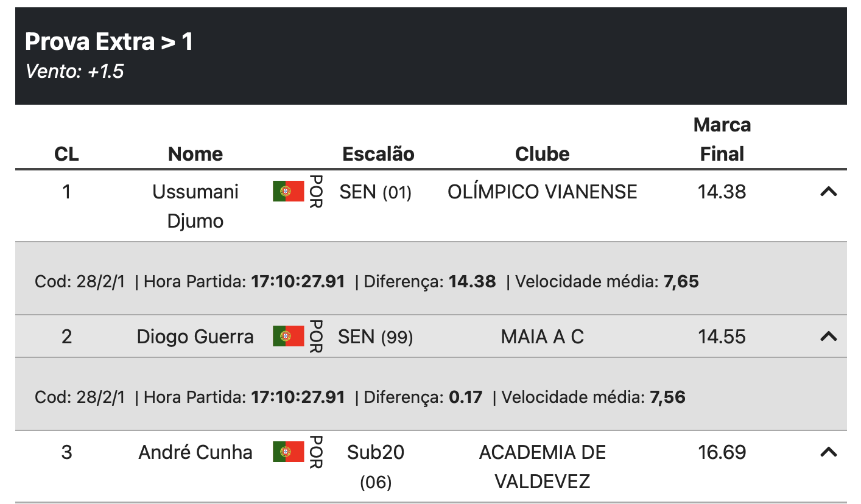Click Portugal flag beside Diogo Guerra
Viewport: 861px width, 504px height.
click(x=288, y=336)
